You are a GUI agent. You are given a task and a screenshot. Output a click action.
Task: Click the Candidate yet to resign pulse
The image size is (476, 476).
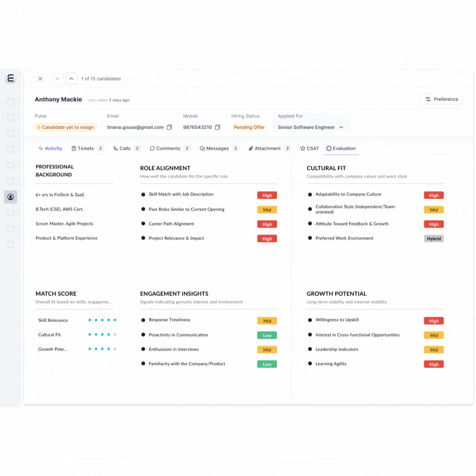pos(65,127)
